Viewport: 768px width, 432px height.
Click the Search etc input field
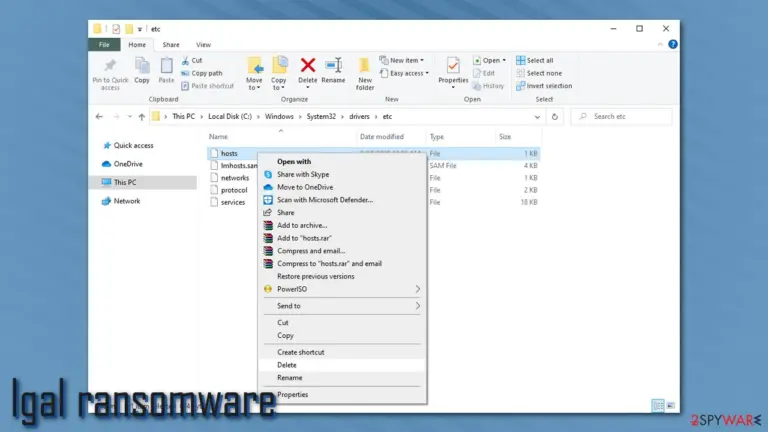pyautogui.click(x=622, y=117)
